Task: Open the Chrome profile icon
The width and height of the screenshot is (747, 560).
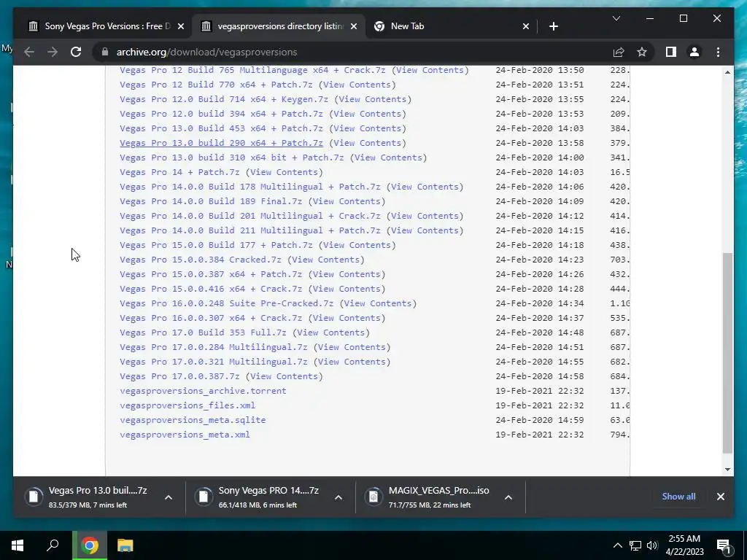Action: click(x=694, y=52)
